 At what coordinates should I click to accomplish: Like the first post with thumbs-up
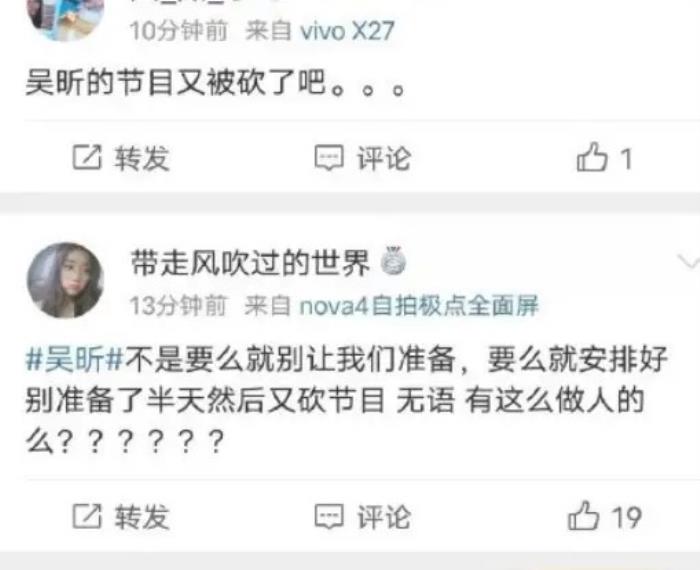(592, 157)
